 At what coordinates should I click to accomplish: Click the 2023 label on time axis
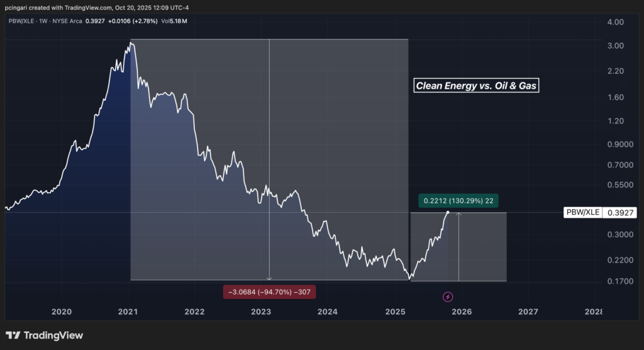click(x=261, y=312)
